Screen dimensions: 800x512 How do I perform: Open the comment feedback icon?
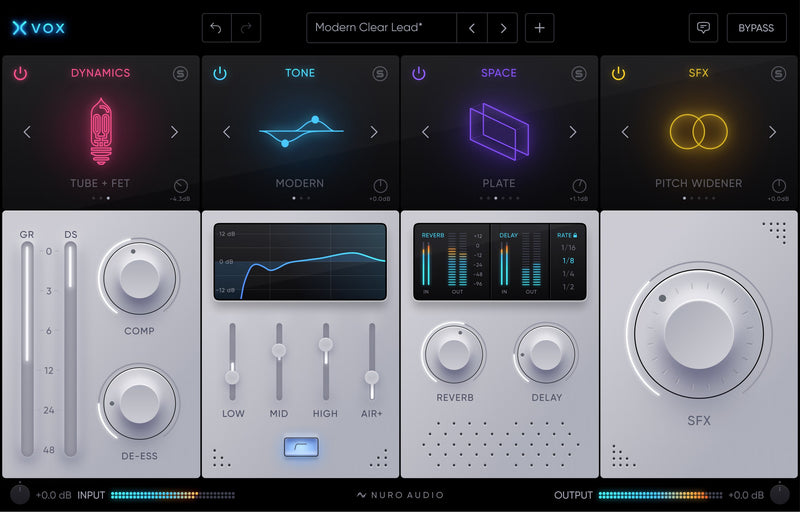click(x=703, y=28)
